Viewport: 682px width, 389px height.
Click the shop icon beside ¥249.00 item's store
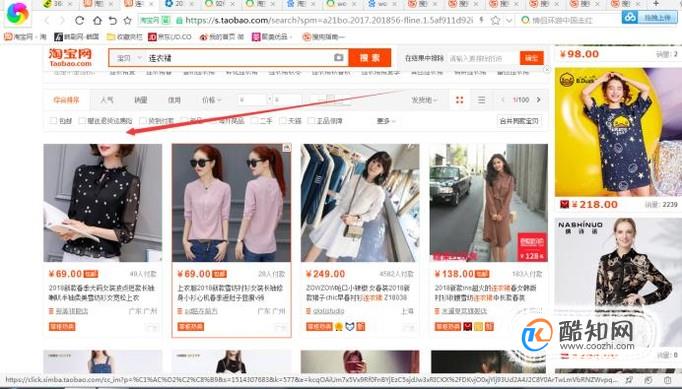tap(308, 311)
